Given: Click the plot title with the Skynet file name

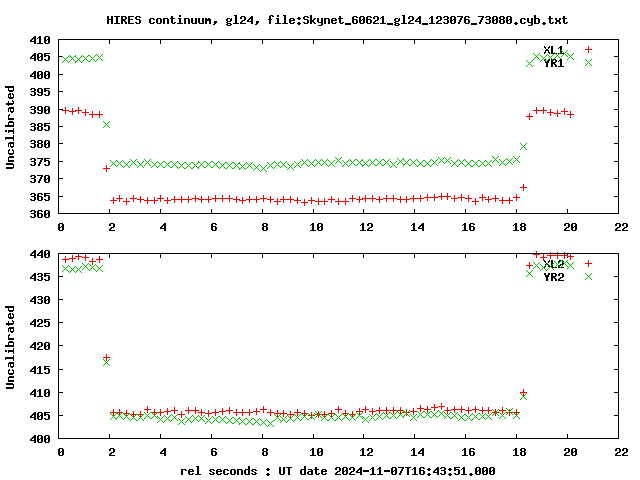Looking at the screenshot, I should coord(337,20).
